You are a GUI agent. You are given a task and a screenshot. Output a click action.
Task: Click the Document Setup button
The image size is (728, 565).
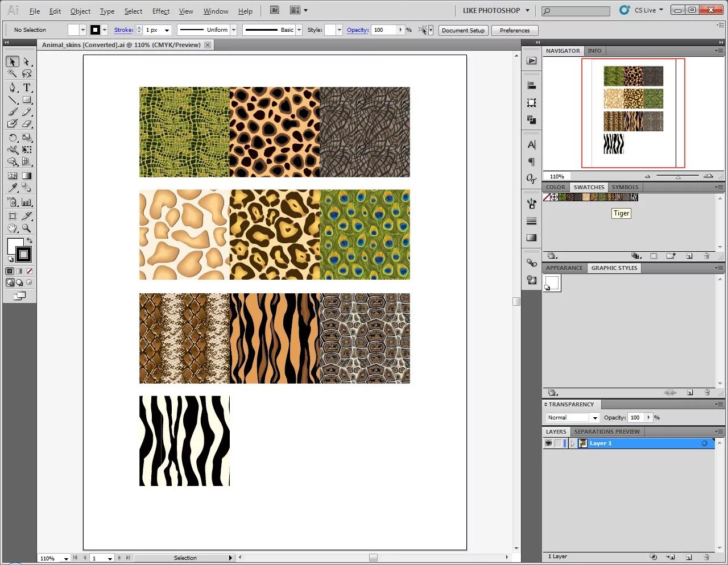pyautogui.click(x=463, y=30)
